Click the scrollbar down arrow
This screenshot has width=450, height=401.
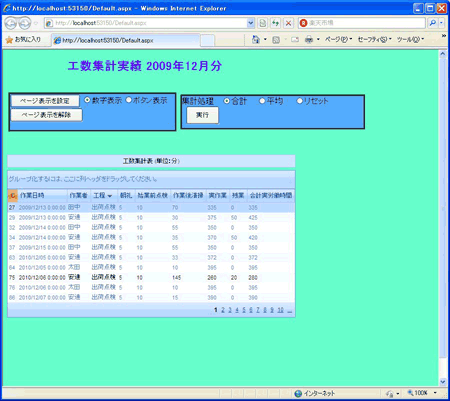click(443, 382)
